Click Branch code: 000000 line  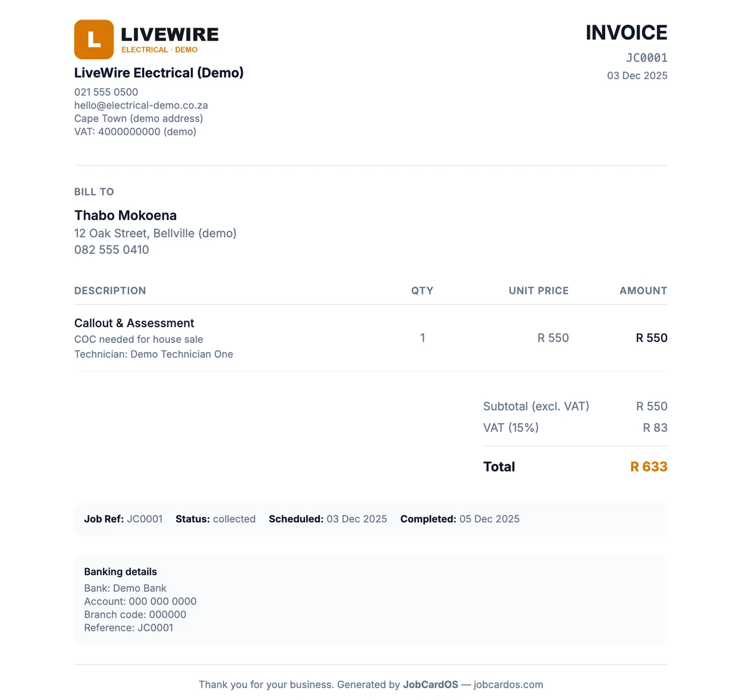pos(135,615)
